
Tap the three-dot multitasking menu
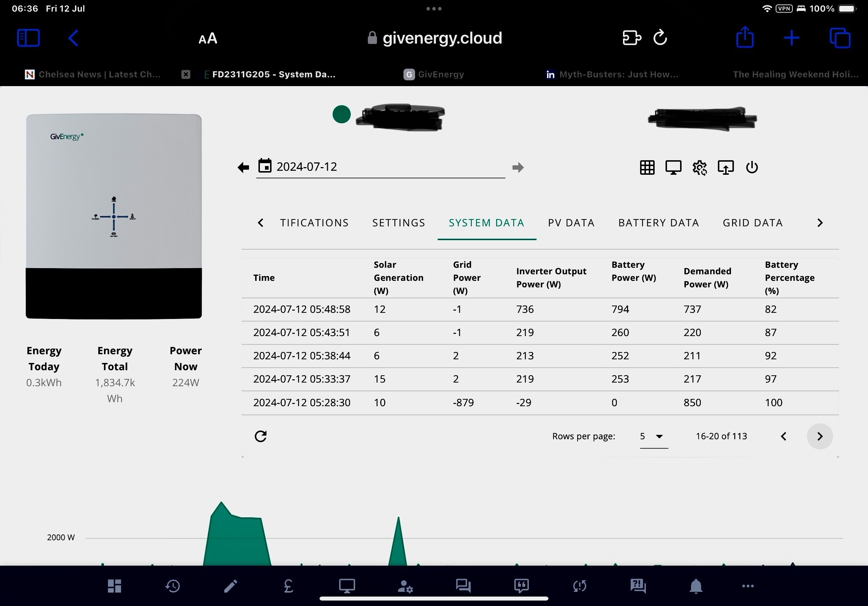pos(434,9)
